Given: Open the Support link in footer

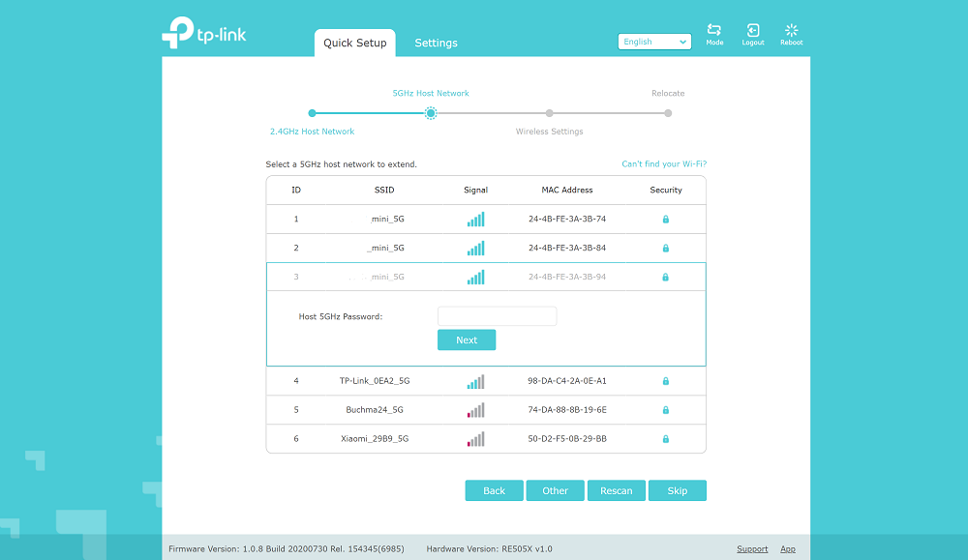Looking at the screenshot, I should pyautogui.click(x=752, y=549).
